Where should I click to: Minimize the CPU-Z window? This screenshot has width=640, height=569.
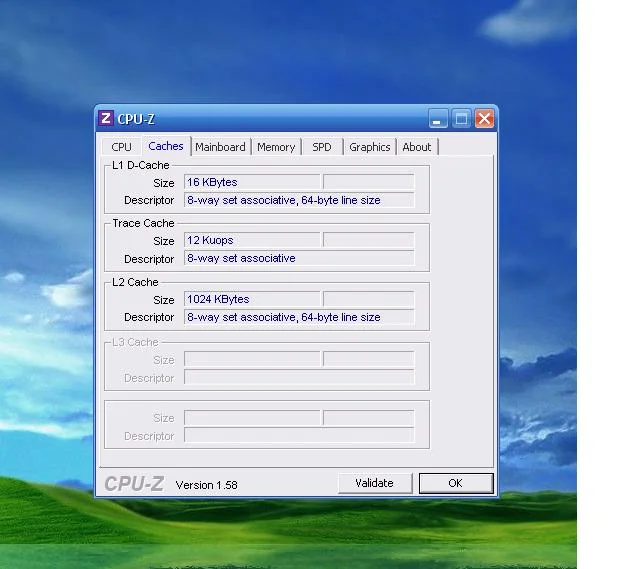(438, 119)
